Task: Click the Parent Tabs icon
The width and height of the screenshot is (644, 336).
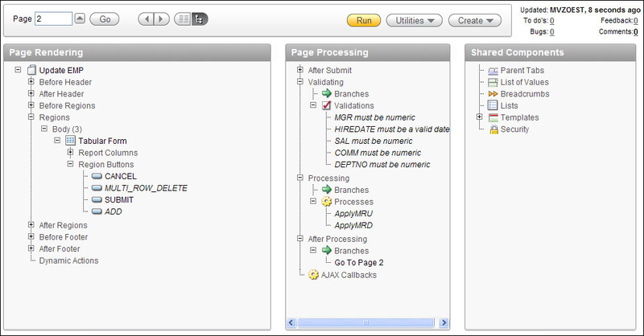Action: point(493,71)
